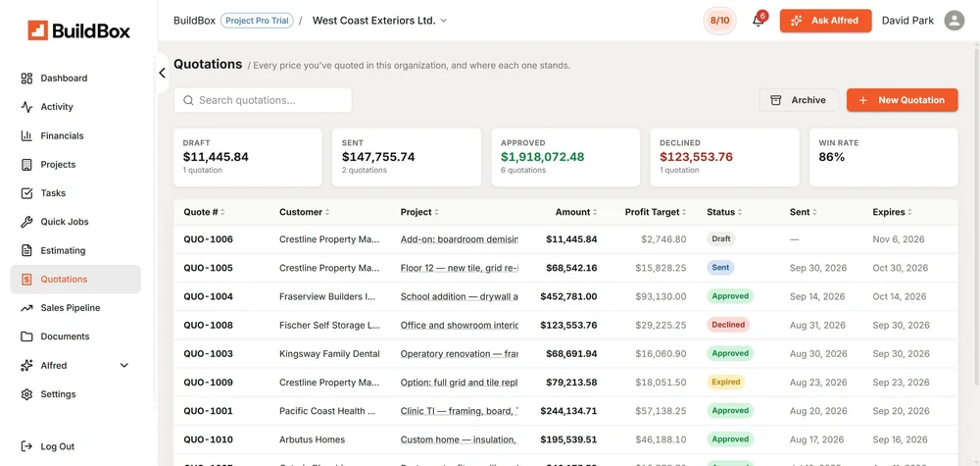Click customer Kingsway Family Dental

[329, 353]
